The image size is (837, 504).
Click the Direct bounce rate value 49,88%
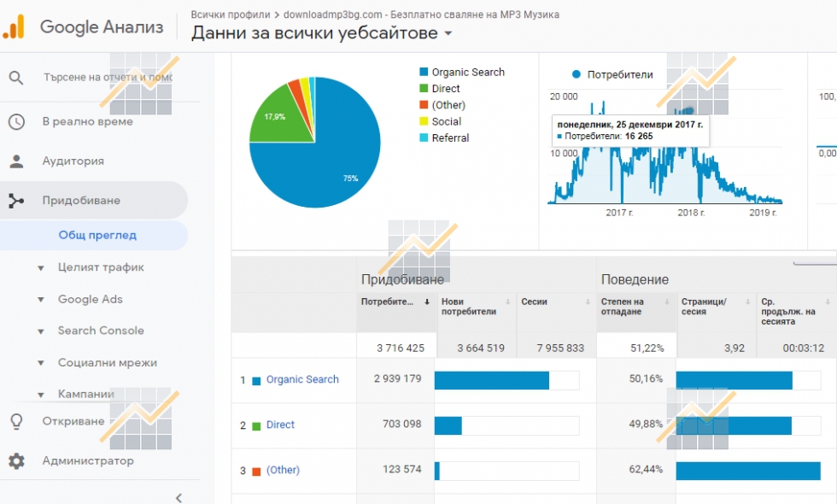pos(646,424)
